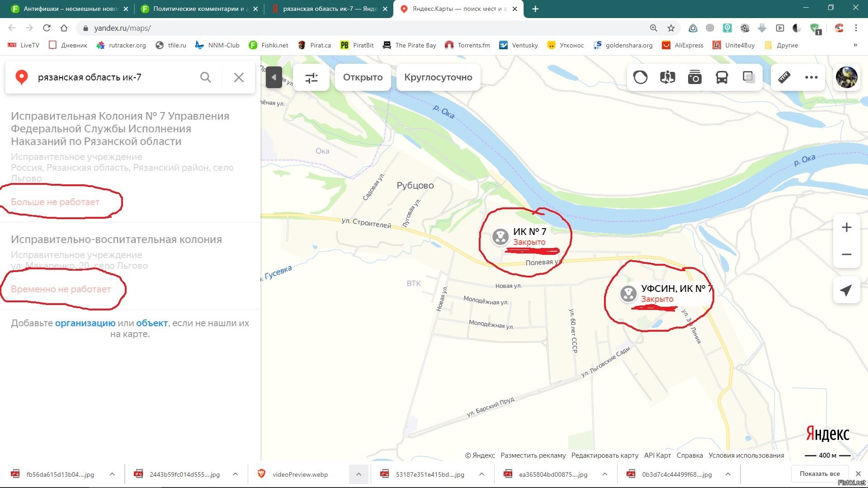This screenshot has width=868, height=488.
Task: Zoom in the map with plus button
Action: point(846,227)
